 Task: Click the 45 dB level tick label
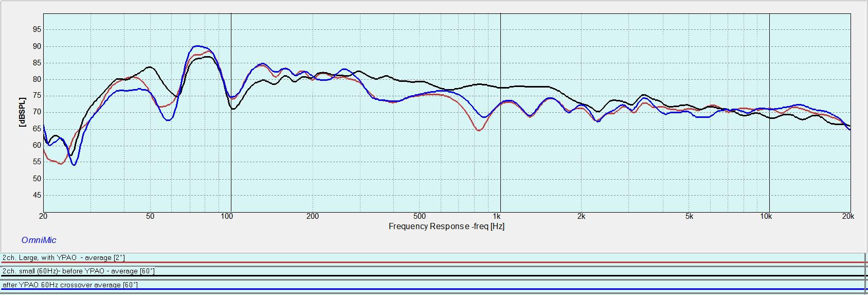tap(37, 195)
